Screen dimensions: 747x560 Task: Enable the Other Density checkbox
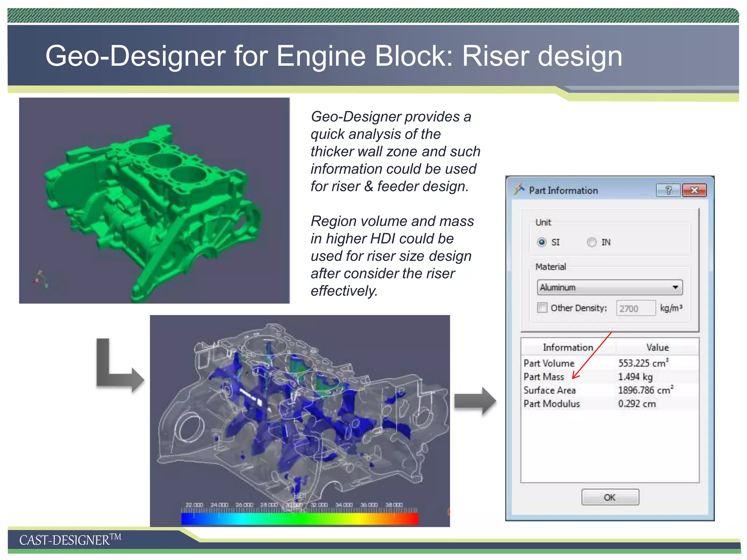click(x=542, y=308)
